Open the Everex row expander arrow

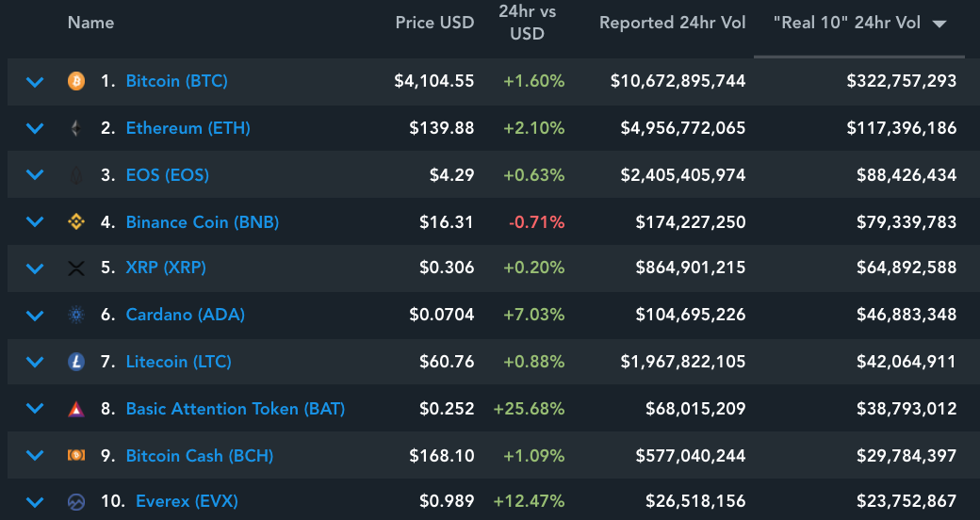[x=35, y=503]
